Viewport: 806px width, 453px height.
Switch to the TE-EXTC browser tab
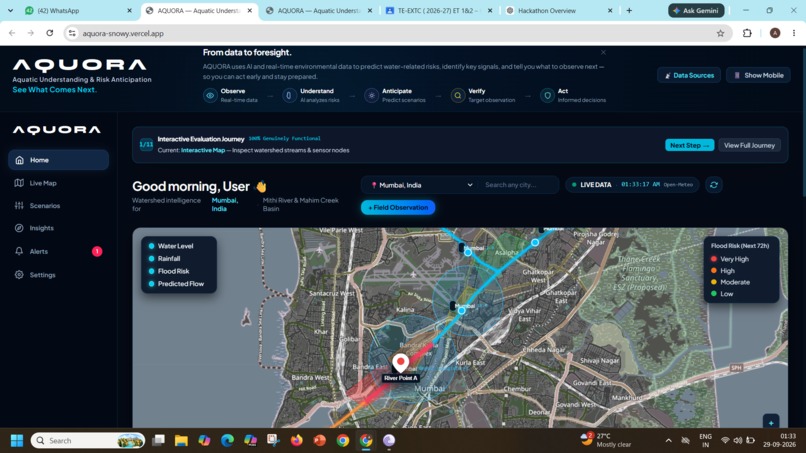click(x=439, y=10)
